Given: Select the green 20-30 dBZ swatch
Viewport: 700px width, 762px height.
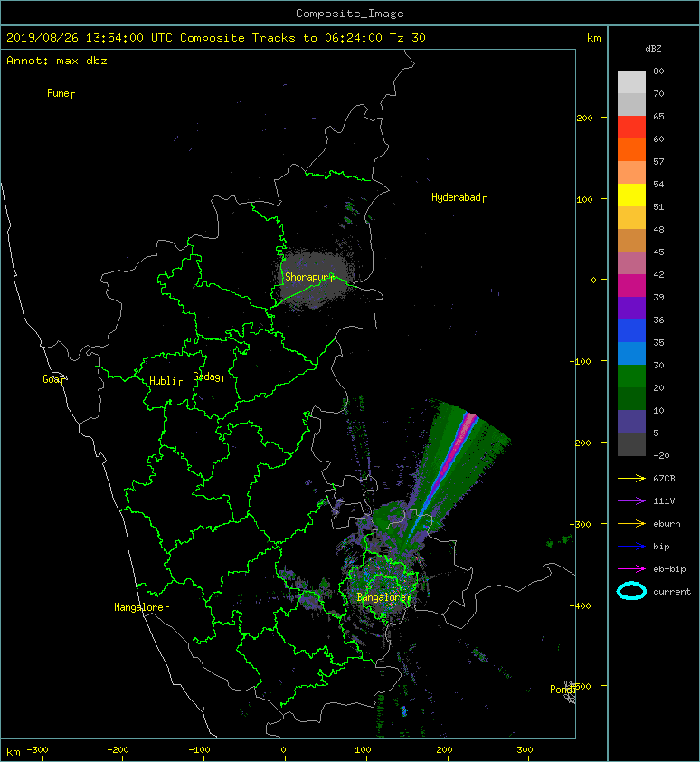Looking at the screenshot, I should [x=631, y=376].
